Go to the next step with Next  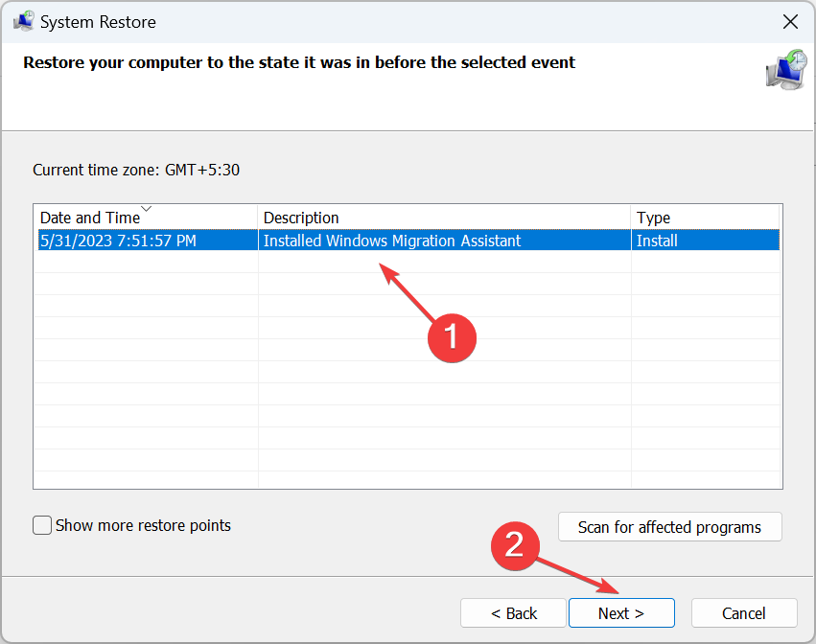[x=621, y=613]
